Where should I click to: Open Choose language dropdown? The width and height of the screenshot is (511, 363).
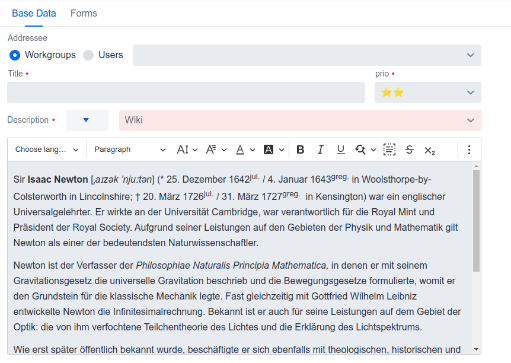pos(47,150)
